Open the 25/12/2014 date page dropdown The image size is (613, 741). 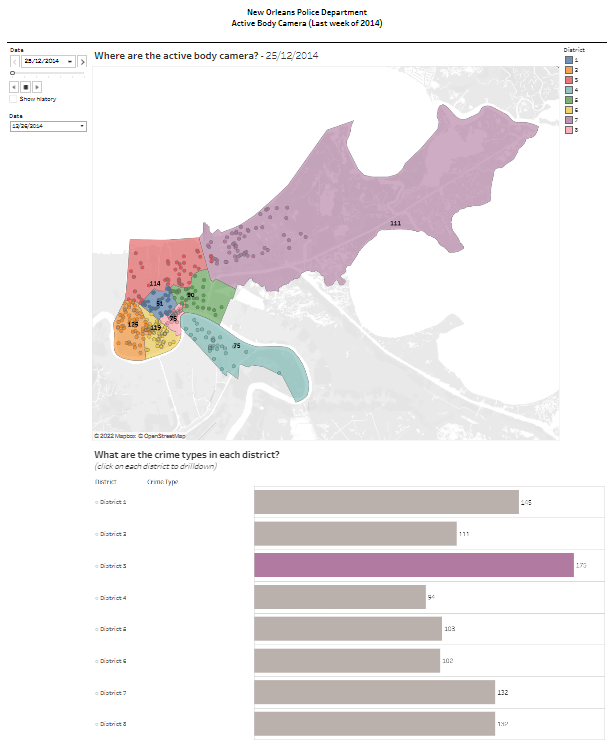[x=71, y=61]
